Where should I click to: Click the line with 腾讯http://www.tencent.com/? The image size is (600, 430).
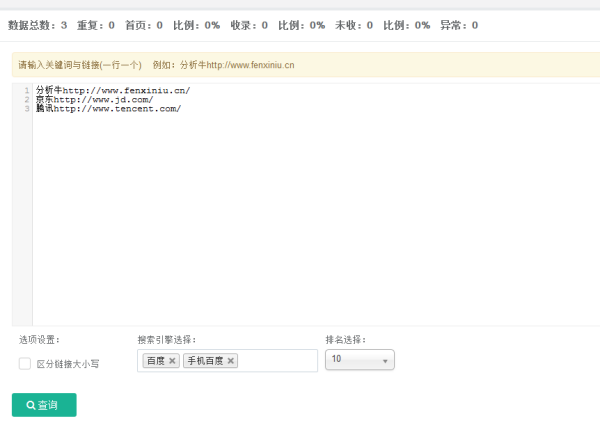[x=108, y=109]
